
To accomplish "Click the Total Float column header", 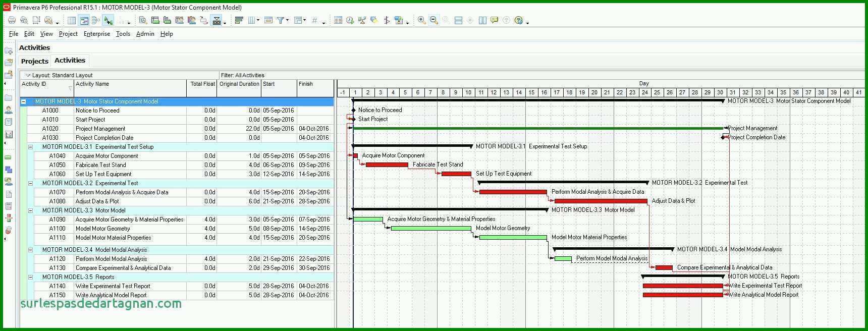I will click(x=202, y=88).
